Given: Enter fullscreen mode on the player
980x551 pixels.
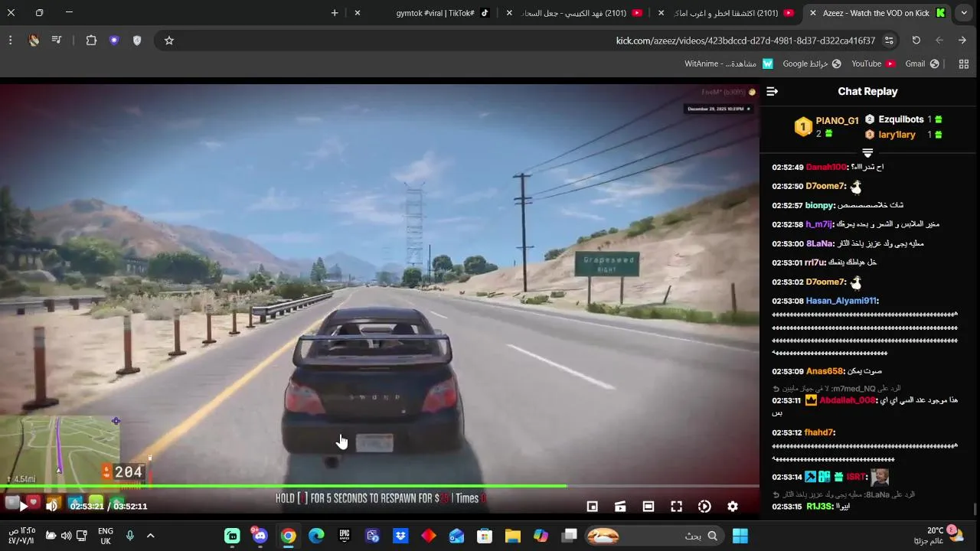Looking at the screenshot, I should (676, 506).
